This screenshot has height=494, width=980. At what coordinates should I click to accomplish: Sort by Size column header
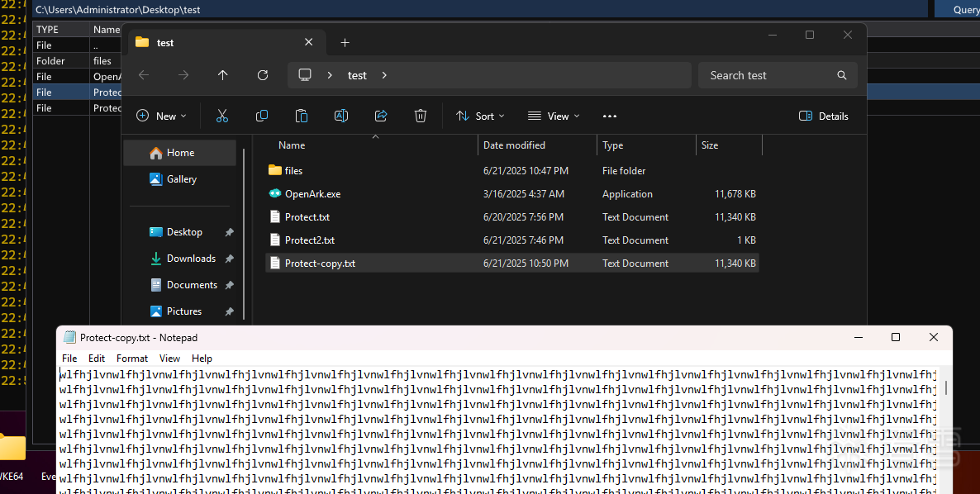tap(709, 145)
